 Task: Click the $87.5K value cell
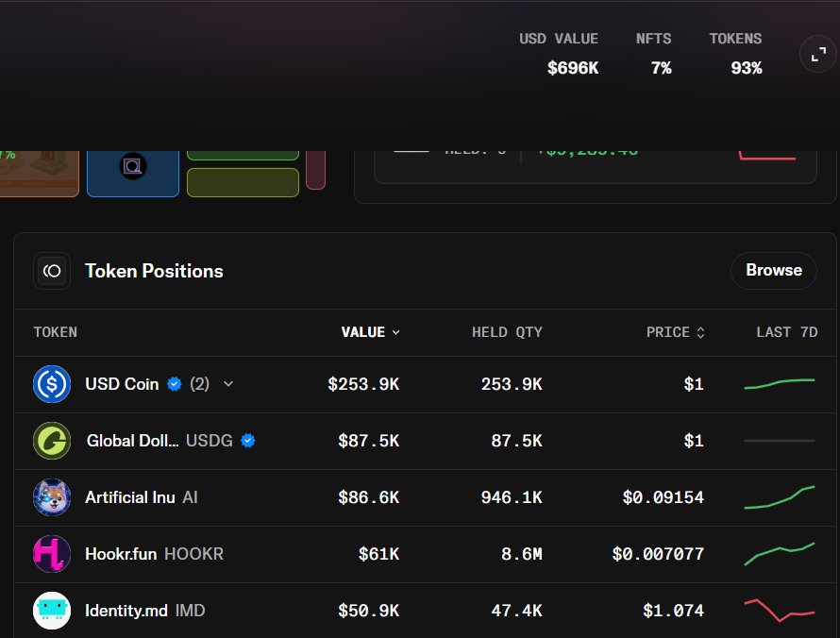pos(369,441)
